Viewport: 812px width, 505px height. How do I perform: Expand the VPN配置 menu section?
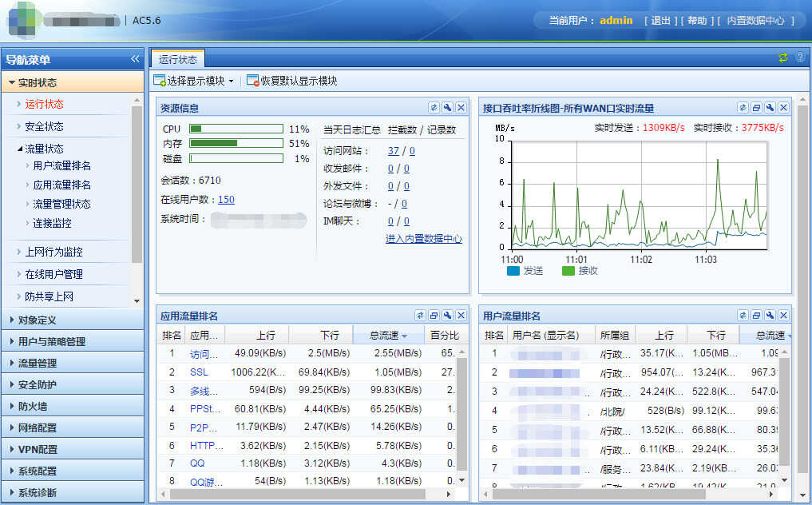(x=73, y=450)
